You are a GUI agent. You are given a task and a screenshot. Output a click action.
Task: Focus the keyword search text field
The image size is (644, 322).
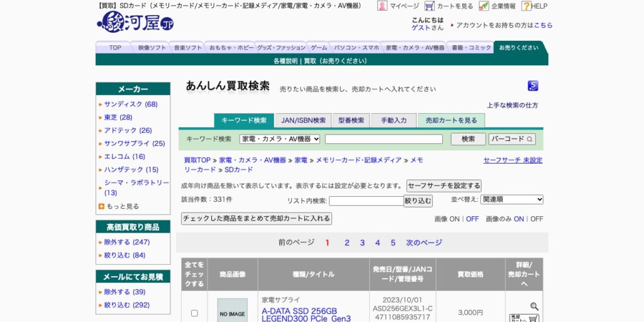click(x=384, y=139)
